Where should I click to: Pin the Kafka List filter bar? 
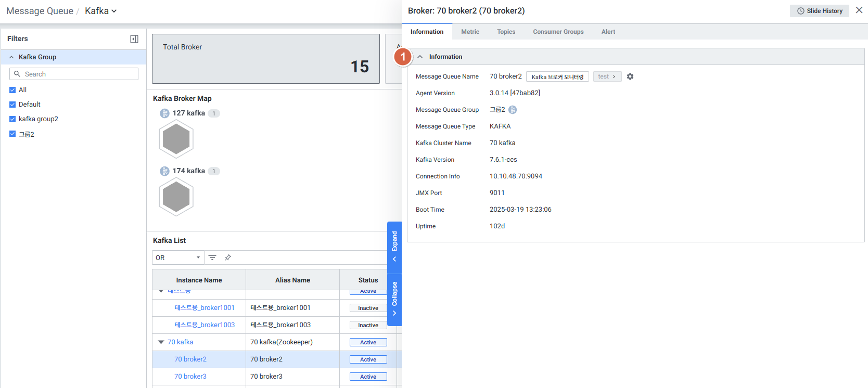pos(228,257)
